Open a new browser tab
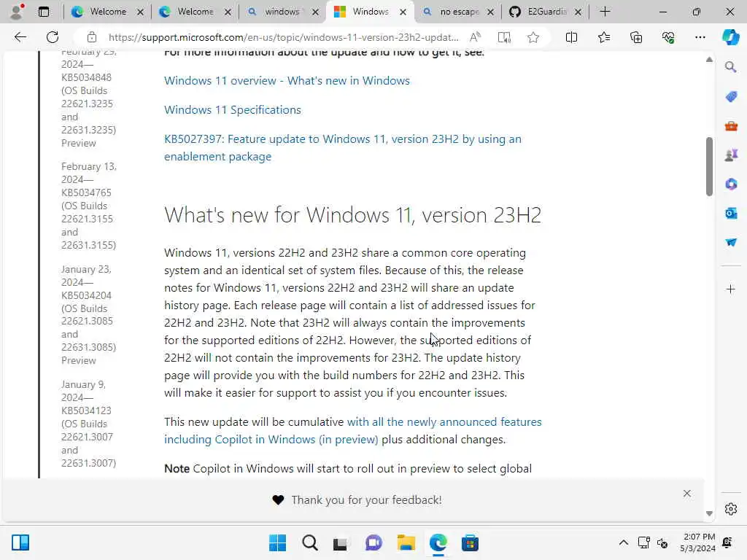The height and width of the screenshot is (560, 747). pos(605,12)
